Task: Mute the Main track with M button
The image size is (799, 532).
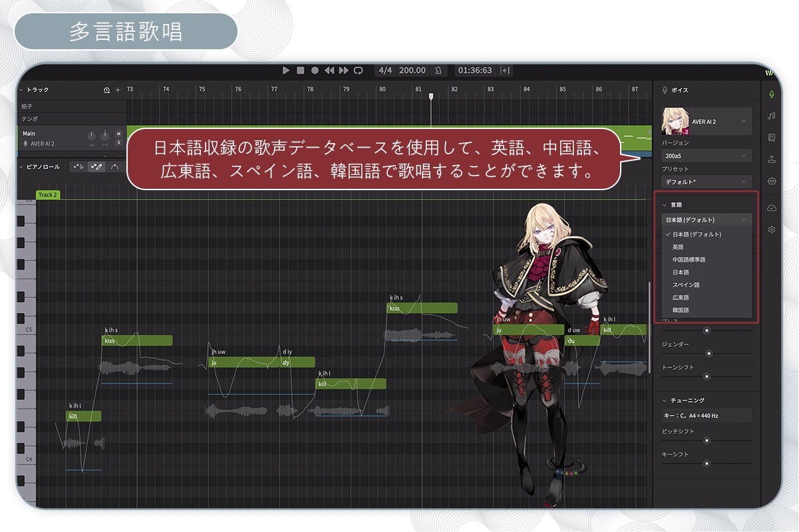Action: [118, 134]
